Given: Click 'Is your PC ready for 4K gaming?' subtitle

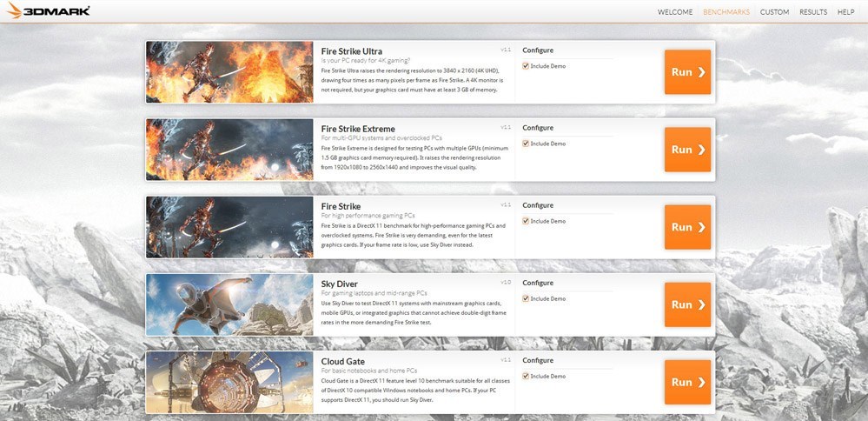Looking at the screenshot, I should 365,60.
